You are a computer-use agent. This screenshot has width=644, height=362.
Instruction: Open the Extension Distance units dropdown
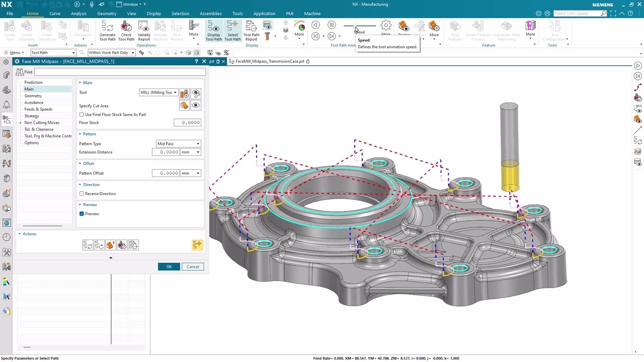point(191,152)
